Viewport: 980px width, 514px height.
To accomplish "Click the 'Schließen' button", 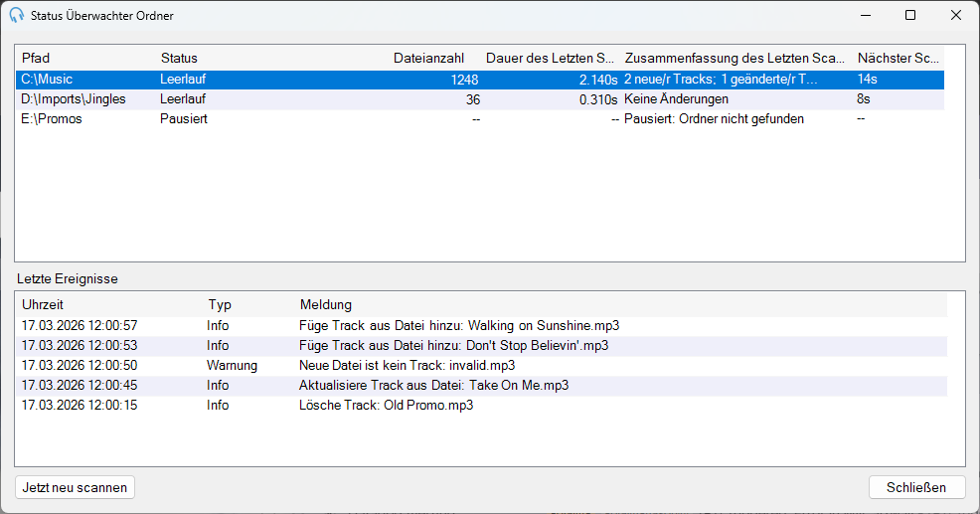I will (916, 487).
